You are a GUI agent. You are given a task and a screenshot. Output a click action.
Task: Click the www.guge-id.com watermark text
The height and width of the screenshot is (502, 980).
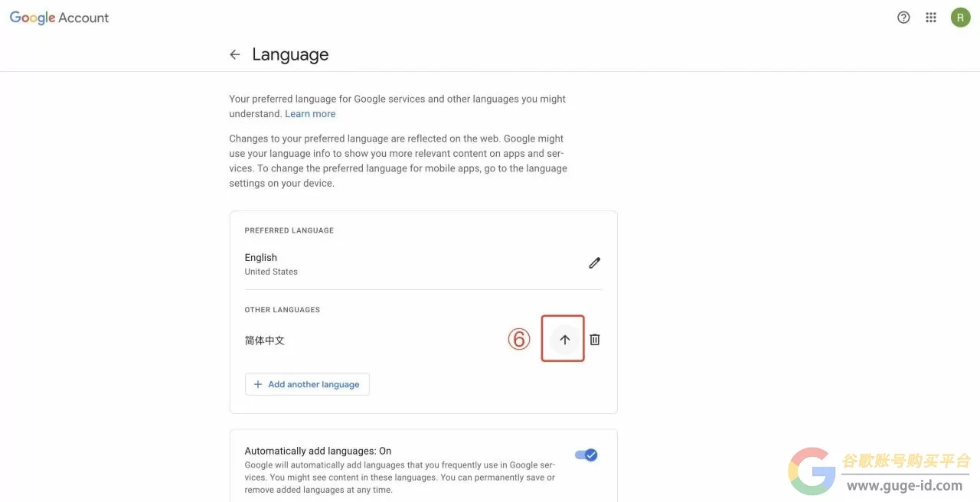(904, 486)
